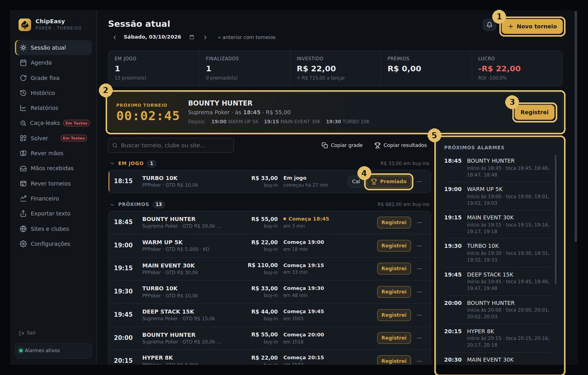588x375 pixels.
Task: Go to previous day arrow
Action: point(115,37)
